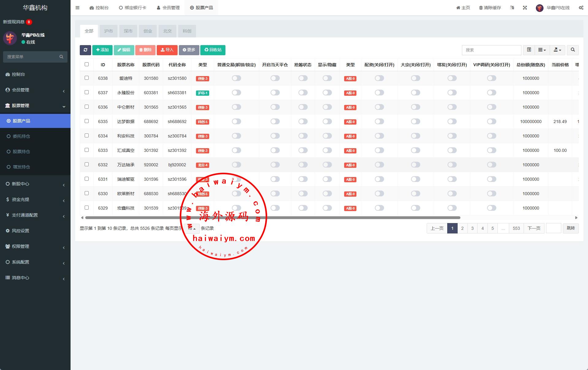Image resolution: width=588 pixels, height=370 pixels.
Task: Expand the 会员管理 sidebar menu
Action: (35, 90)
